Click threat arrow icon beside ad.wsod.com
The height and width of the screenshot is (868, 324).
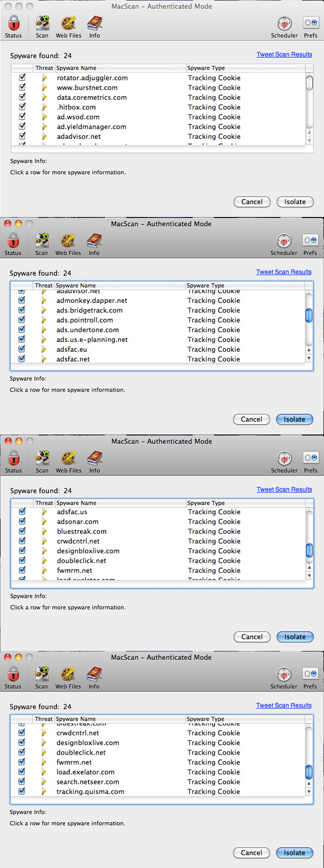tap(45, 117)
